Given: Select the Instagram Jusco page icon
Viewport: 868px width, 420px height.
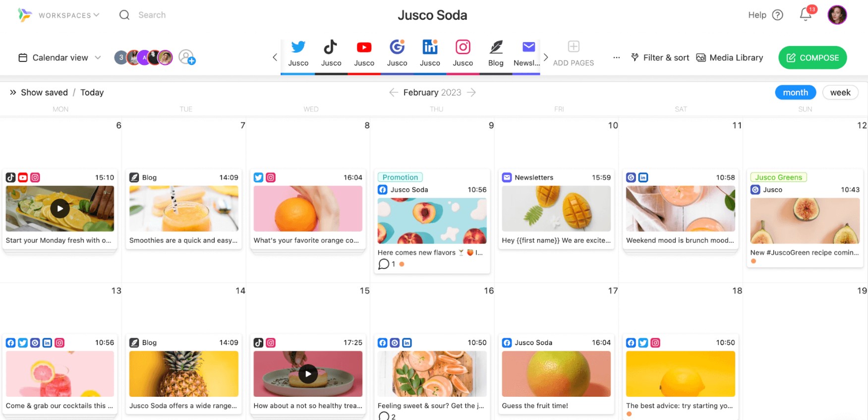Looking at the screenshot, I should pyautogui.click(x=463, y=48).
